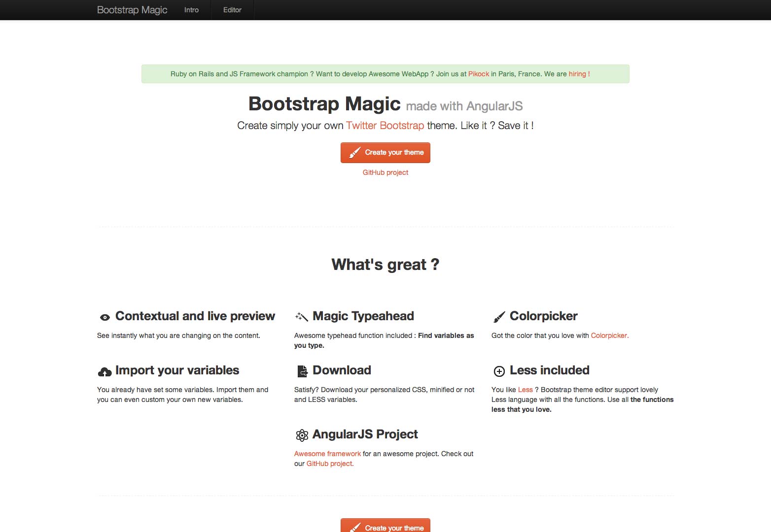Open the GitHub project link under the top button
Screen dimensions: 771x532
click(x=385, y=172)
